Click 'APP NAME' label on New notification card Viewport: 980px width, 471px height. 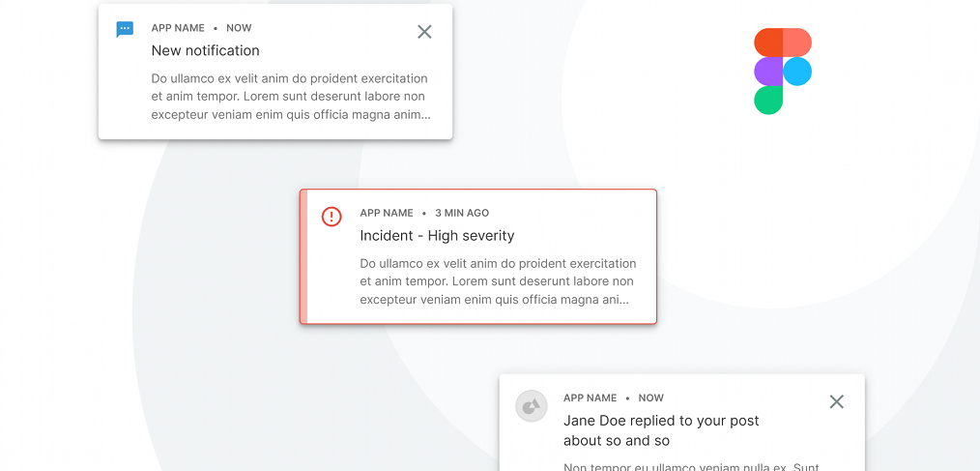click(178, 28)
